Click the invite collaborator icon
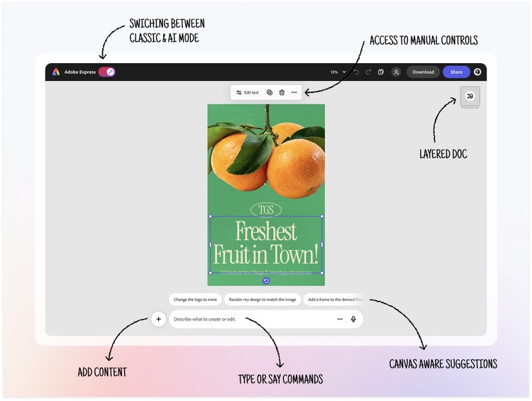532x401 pixels. pyautogui.click(x=396, y=72)
